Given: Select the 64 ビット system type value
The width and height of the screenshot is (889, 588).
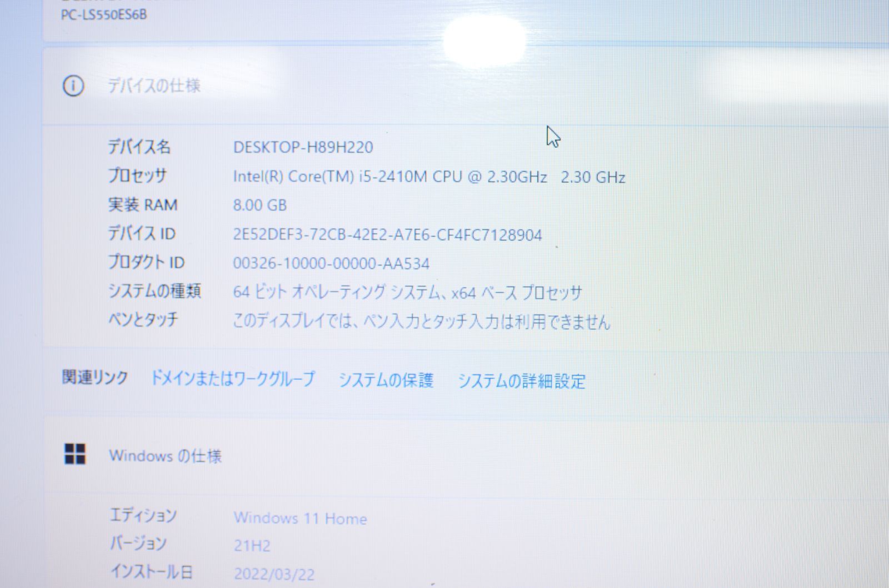Looking at the screenshot, I should click(407, 292).
